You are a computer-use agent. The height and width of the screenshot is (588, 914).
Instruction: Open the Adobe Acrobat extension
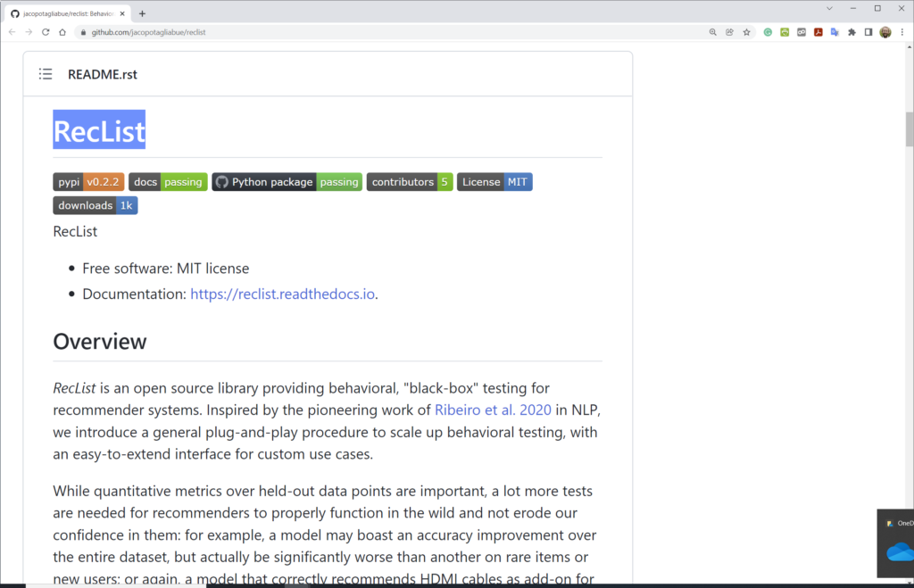coord(818,32)
